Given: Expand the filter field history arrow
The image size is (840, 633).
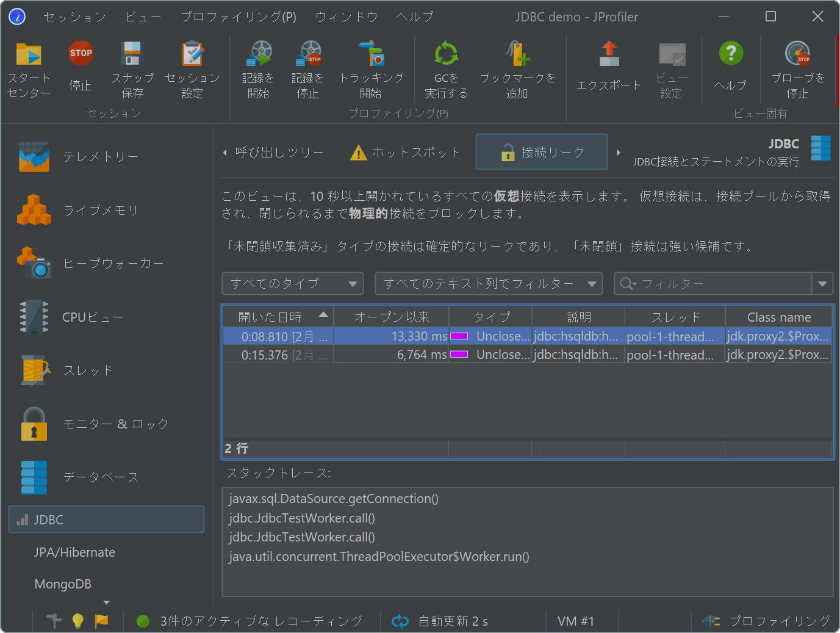Looking at the screenshot, I should click(822, 284).
